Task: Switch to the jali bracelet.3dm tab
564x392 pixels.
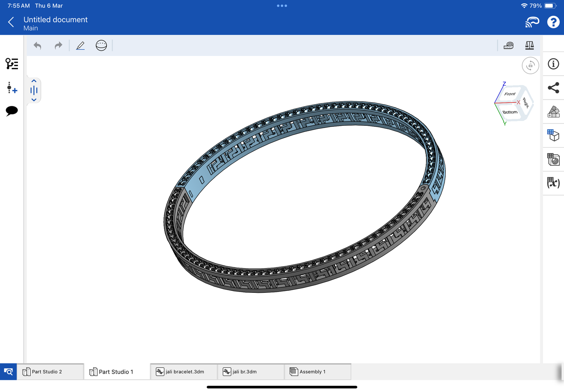Action: click(184, 372)
